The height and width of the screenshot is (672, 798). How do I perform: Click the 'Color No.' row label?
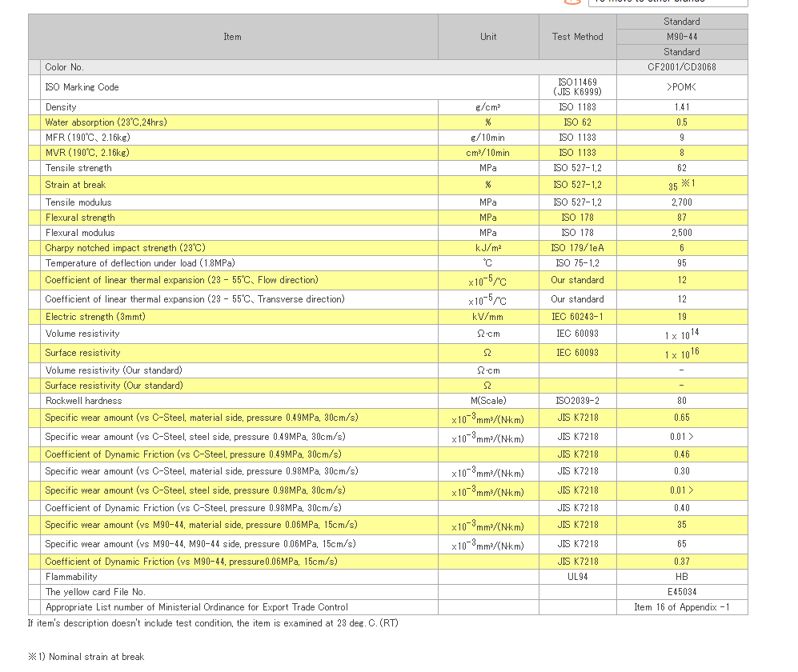click(x=64, y=67)
